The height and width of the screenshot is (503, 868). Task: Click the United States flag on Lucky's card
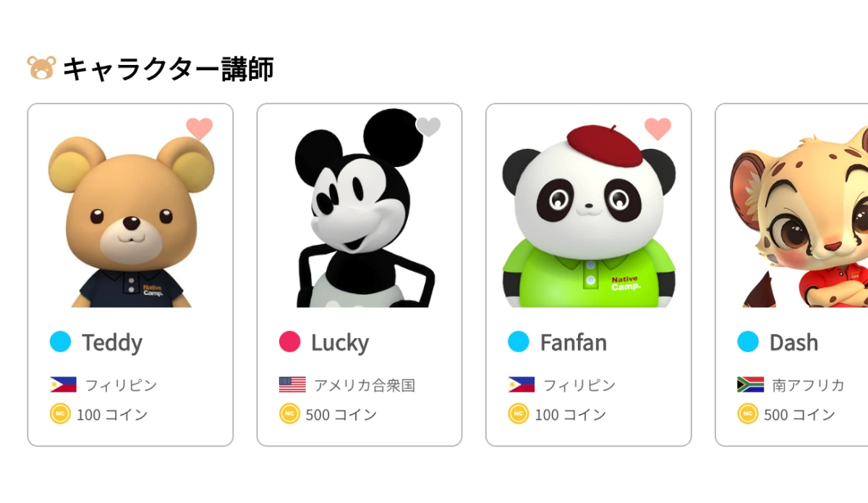(x=292, y=384)
